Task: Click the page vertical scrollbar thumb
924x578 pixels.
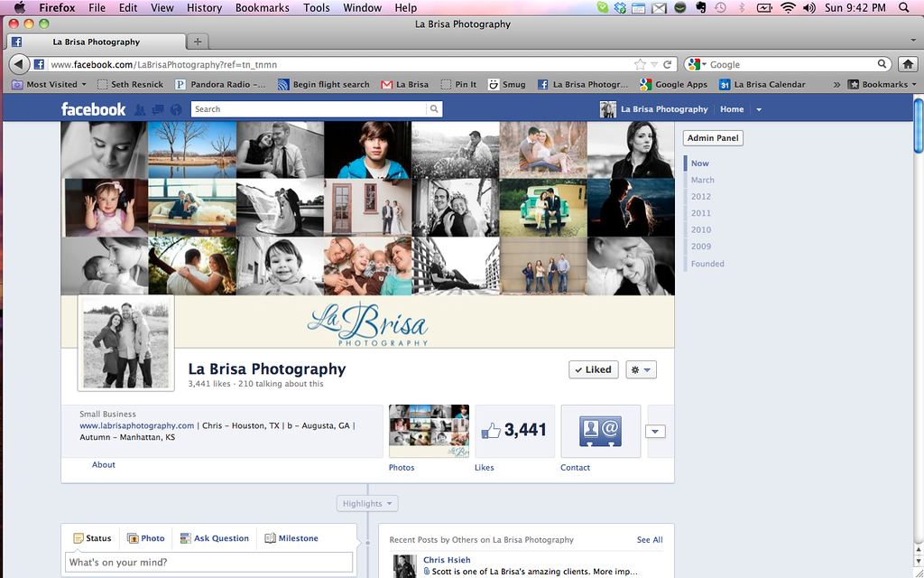Action: 918,125
